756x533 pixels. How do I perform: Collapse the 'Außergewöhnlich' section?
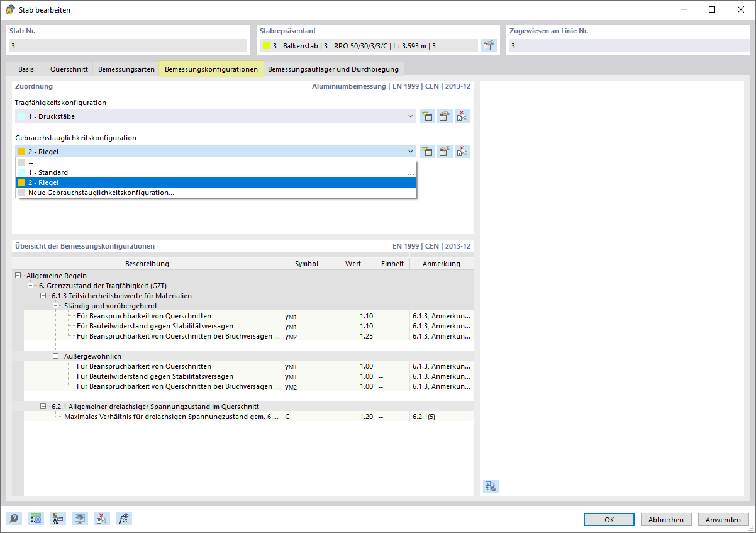pyautogui.click(x=55, y=356)
